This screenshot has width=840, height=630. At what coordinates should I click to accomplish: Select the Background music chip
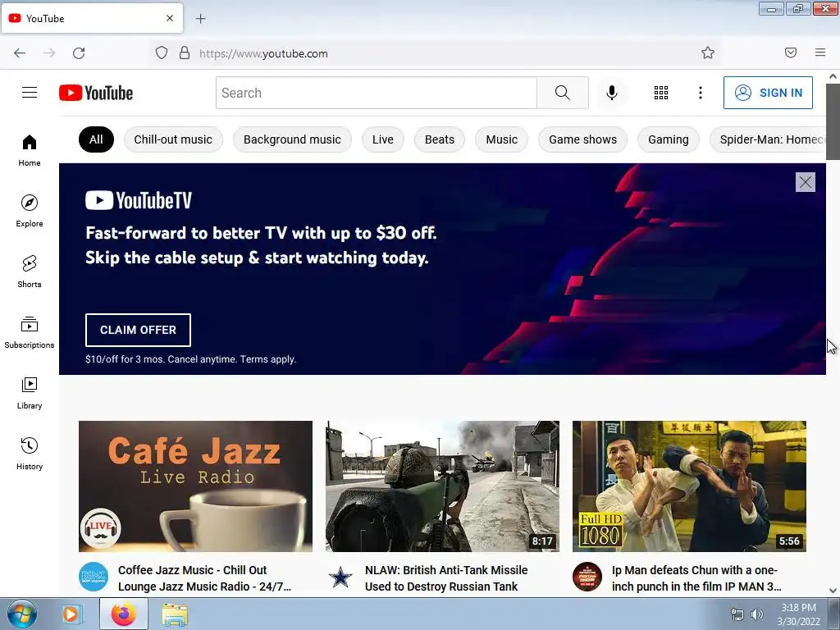tap(292, 139)
